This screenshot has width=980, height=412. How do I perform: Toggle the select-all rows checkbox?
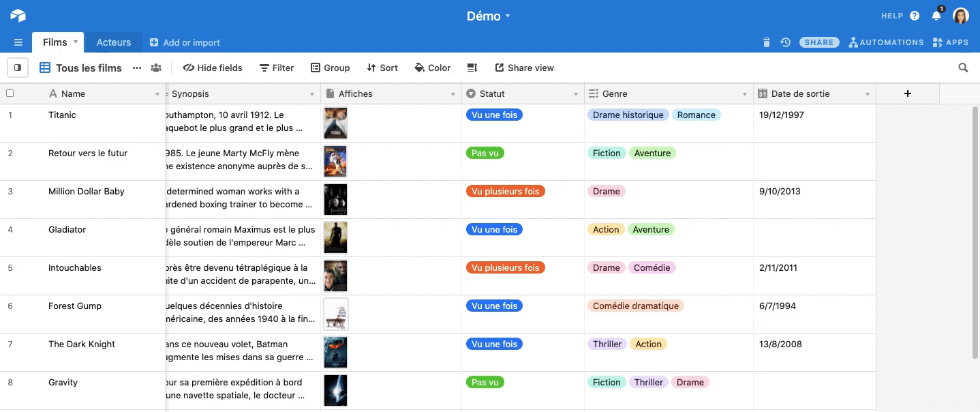coord(10,93)
